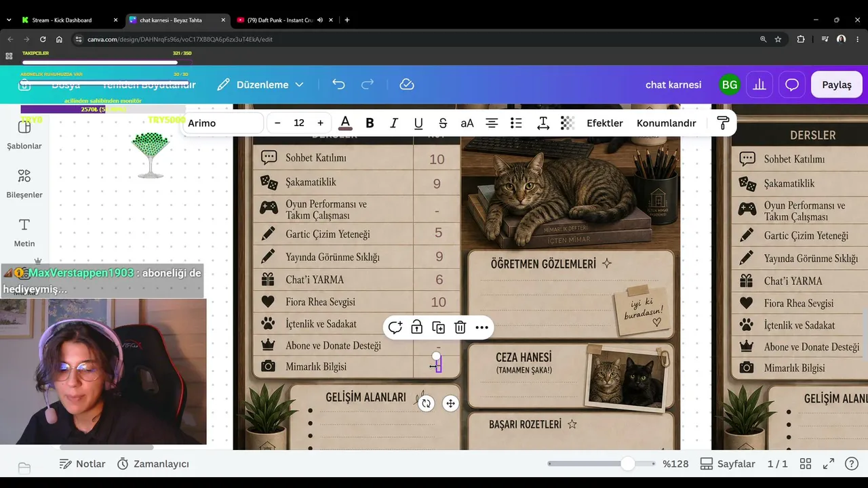Click the font size value field

tap(299, 123)
